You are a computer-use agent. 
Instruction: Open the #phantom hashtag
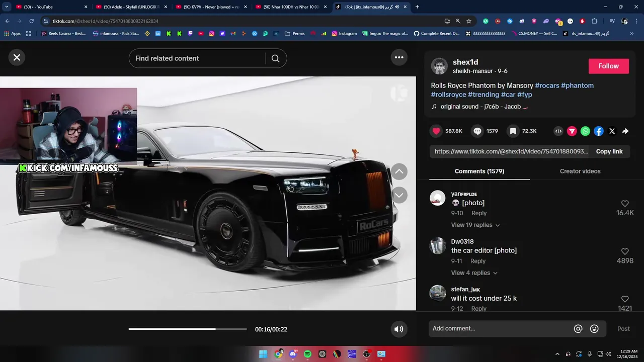tap(577, 85)
